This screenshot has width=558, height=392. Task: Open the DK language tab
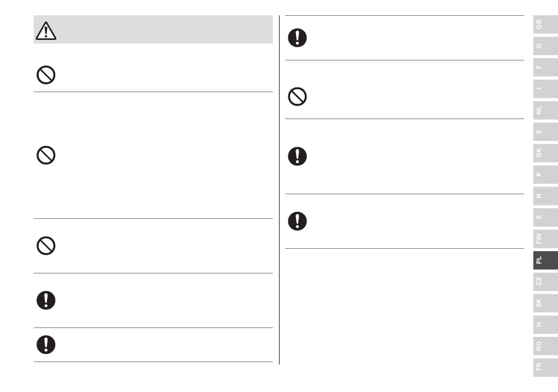pyautogui.click(x=546, y=153)
